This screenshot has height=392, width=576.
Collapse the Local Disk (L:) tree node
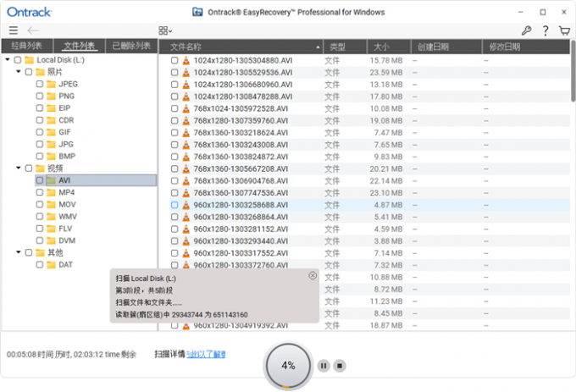pos(8,59)
